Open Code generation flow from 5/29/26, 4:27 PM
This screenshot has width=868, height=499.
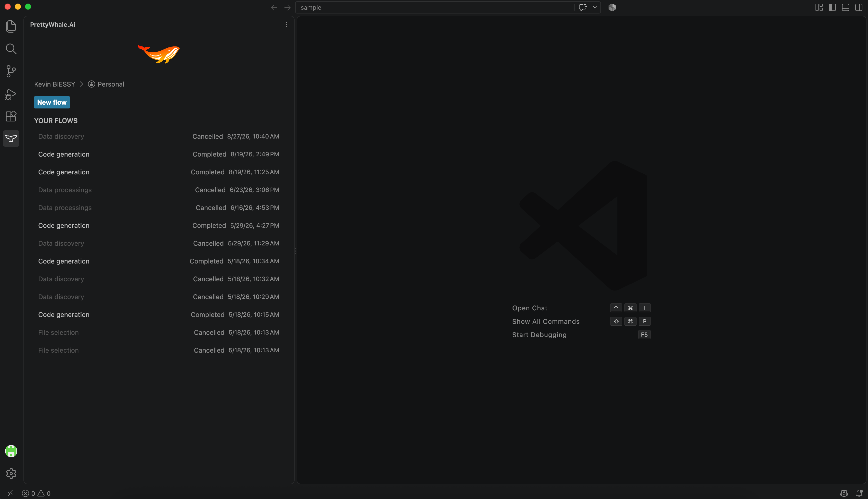point(159,226)
